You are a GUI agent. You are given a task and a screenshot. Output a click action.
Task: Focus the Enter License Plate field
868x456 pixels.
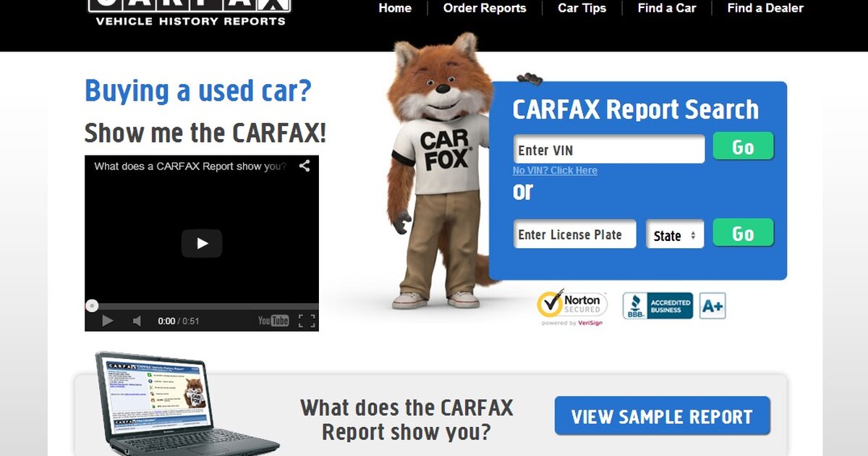[574, 235]
